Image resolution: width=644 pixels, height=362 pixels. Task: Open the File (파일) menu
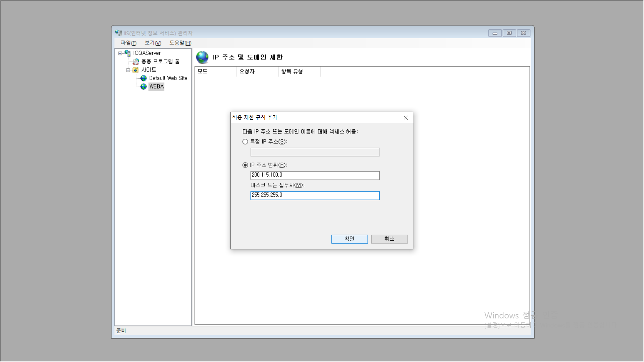(x=128, y=43)
